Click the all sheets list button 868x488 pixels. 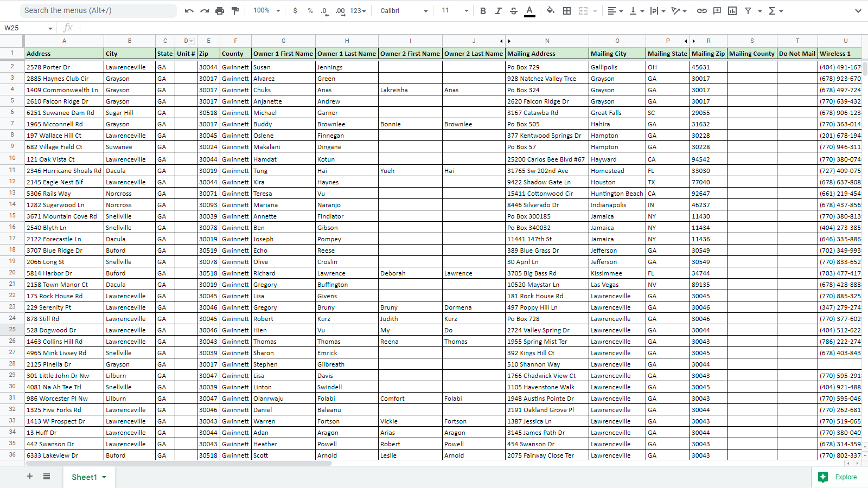[47, 477]
